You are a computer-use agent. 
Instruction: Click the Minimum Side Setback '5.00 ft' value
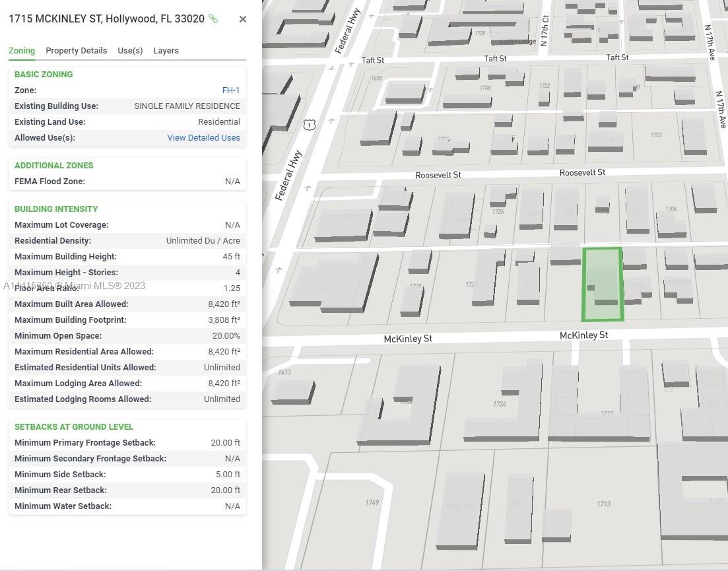(x=228, y=474)
